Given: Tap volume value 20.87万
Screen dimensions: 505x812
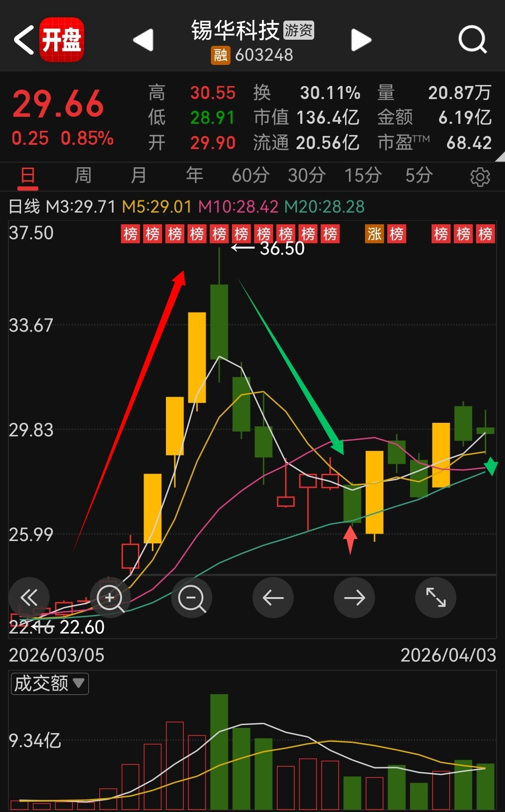Looking at the screenshot, I should point(460,93).
